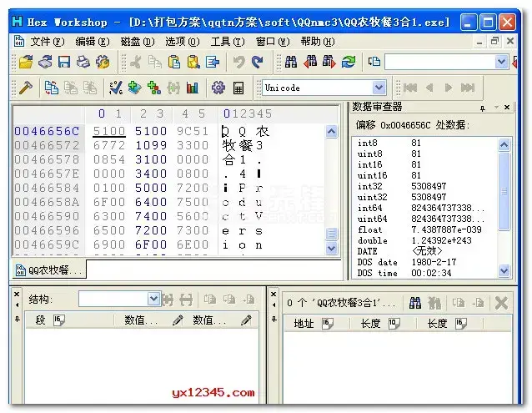The image size is (532, 413).
Task: Open the search combo box dropdown arrow
Action: (501, 62)
